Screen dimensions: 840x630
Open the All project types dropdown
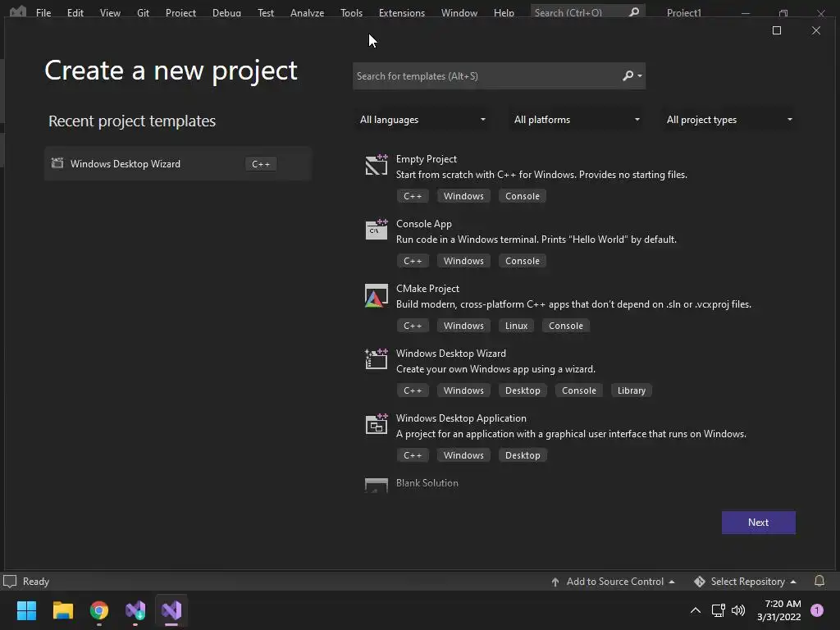click(x=729, y=120)
